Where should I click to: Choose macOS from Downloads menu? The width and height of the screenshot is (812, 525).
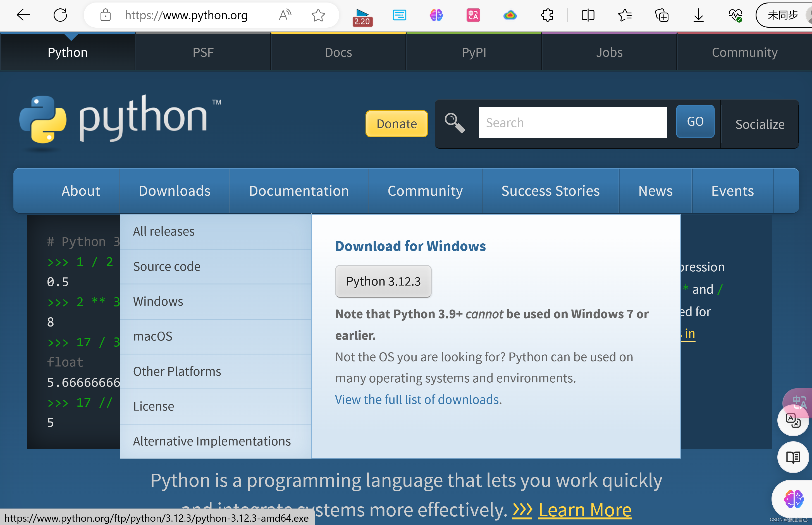[153, 336]
